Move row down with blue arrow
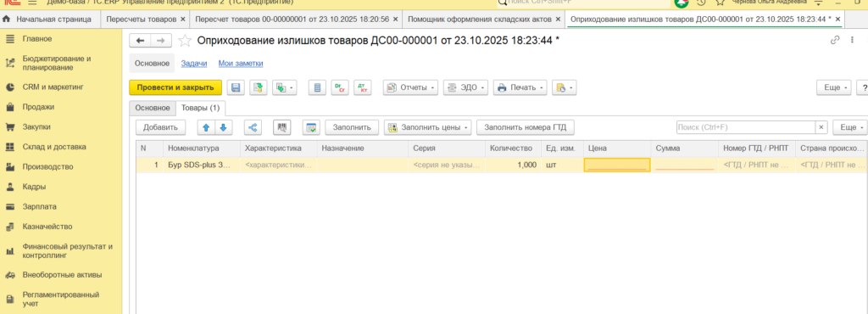The image size is (868, 314). tap(224, 127)
